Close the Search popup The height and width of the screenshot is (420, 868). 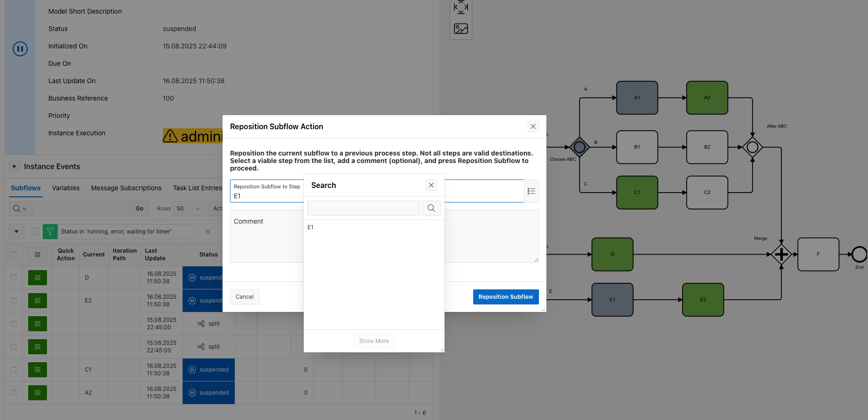(x=431, y=185)
